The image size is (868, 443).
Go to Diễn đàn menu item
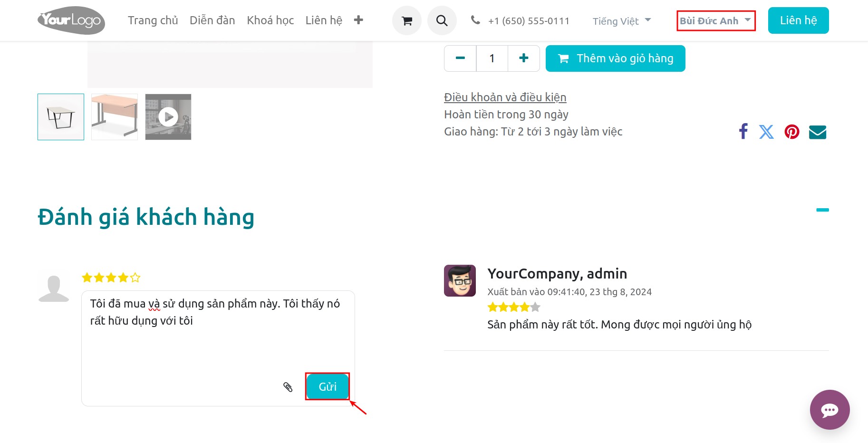[x=212, y=20]
